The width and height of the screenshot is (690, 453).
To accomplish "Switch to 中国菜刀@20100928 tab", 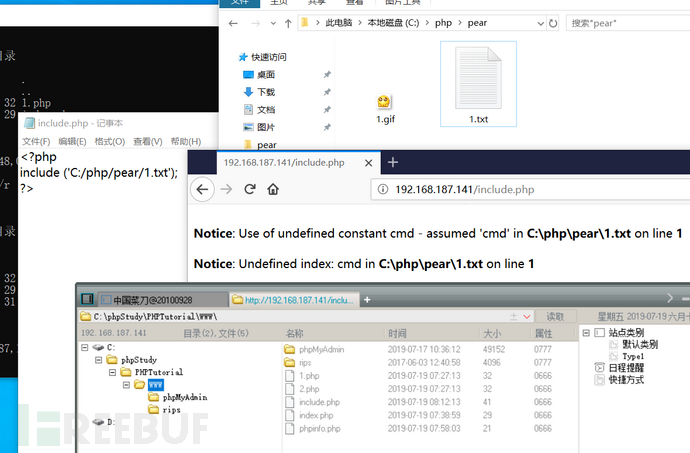I will point(162,300).
